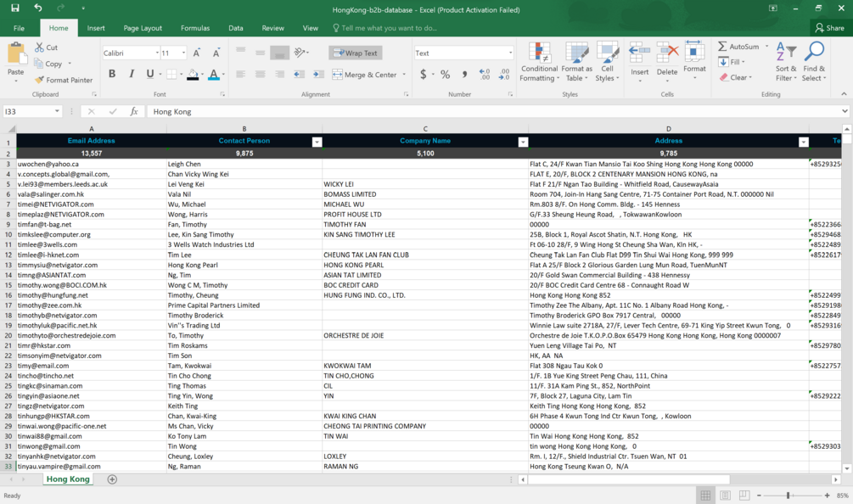Open Address column filter arrow
The image size is (853, 504).
coord(804,142)
